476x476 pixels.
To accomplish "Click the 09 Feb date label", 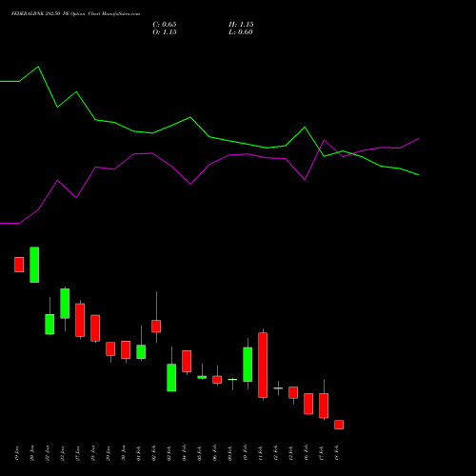I will (x=230, y=453).
